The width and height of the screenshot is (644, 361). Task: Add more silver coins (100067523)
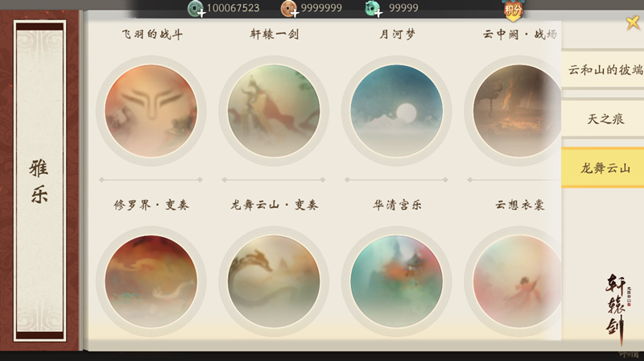[x=196, y=9]
